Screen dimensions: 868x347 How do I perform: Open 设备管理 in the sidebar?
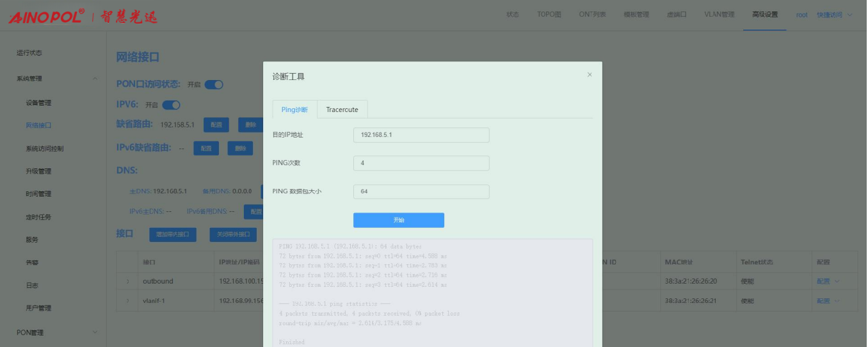click(x=38, y=103)
